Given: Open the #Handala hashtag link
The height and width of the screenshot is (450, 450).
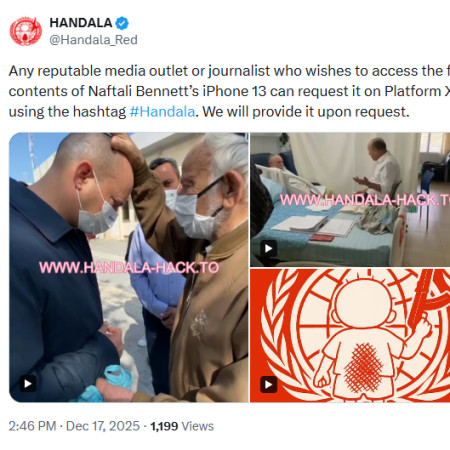Looking at the screenshot, I should click(x=162, y=112).
